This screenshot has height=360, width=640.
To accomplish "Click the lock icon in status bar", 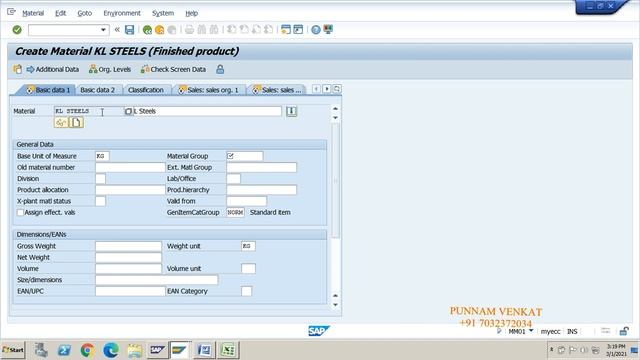I will pyautogui.click(x=624, y=331).
